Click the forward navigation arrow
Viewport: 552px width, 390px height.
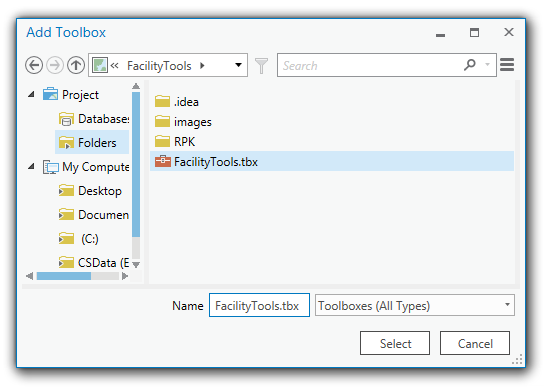[x=55, y=65]
